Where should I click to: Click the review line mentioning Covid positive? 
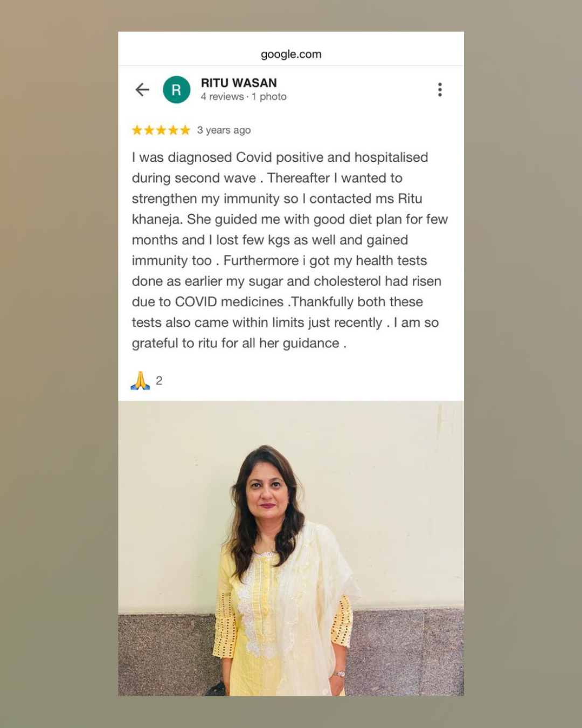tap(280, 157)
